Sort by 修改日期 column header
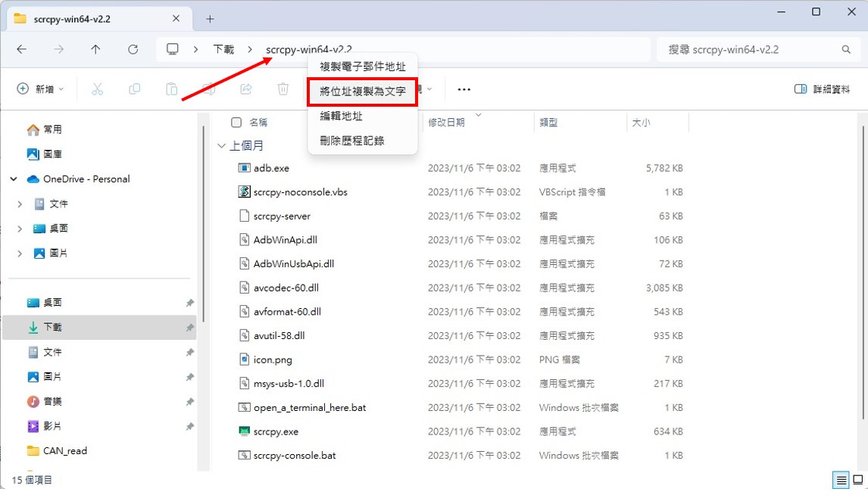The height and width of the screenshot is (498, 868). point(446,123)
